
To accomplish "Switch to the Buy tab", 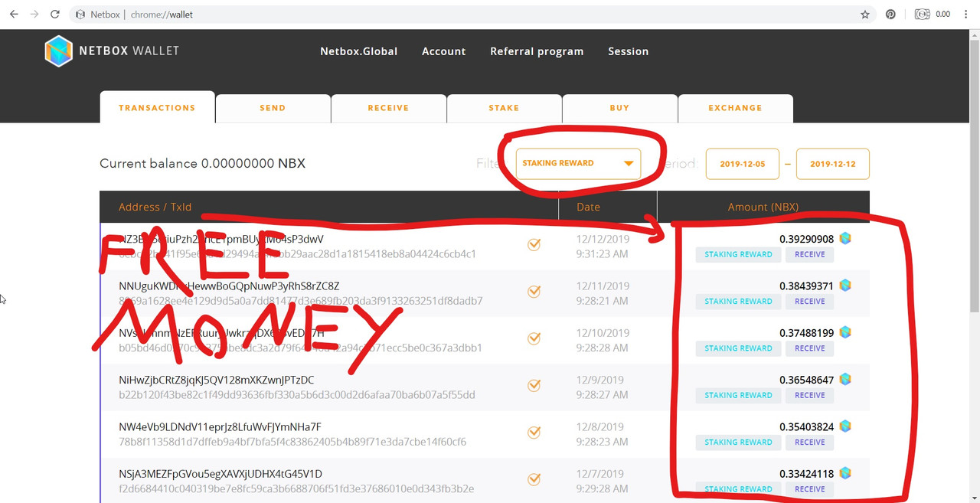I will tap(619, 108).
